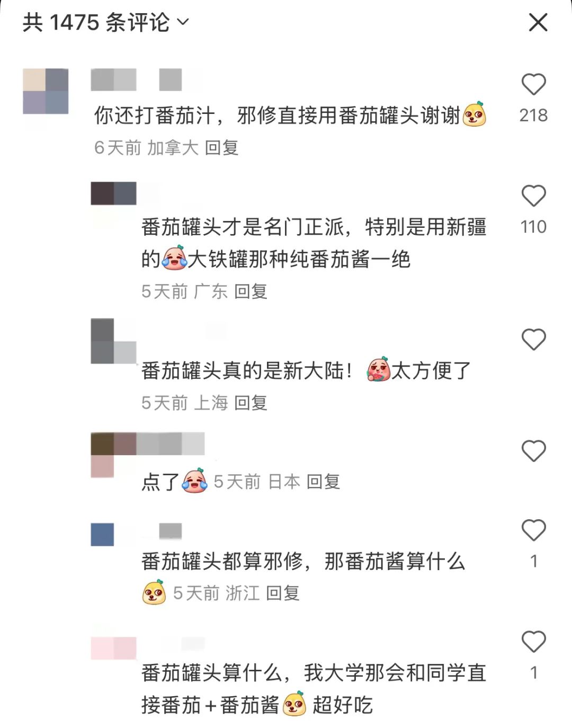Like the 新大陆 comment from 上海
This screenshot has height=728, width=572.
pyautogui.click(x=533, y=339)
